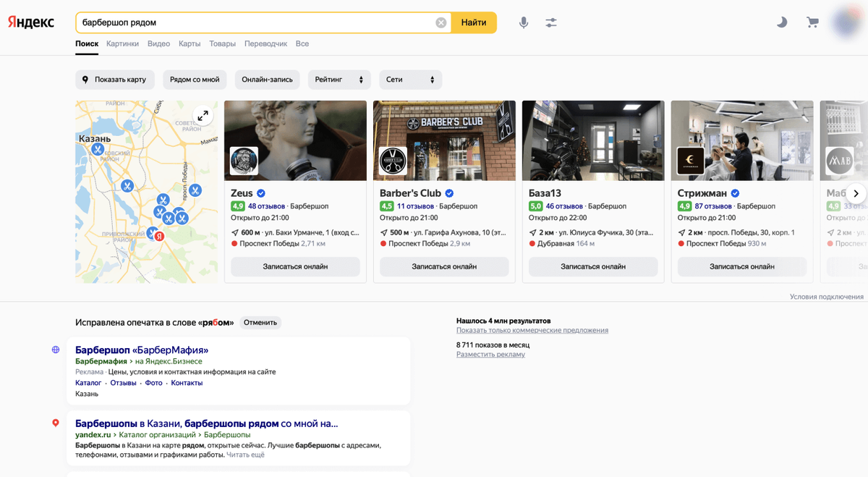The width and height of the screenshot is (868, 477).
Task: Open the База13 interior photo
Action: coord(593,140)
